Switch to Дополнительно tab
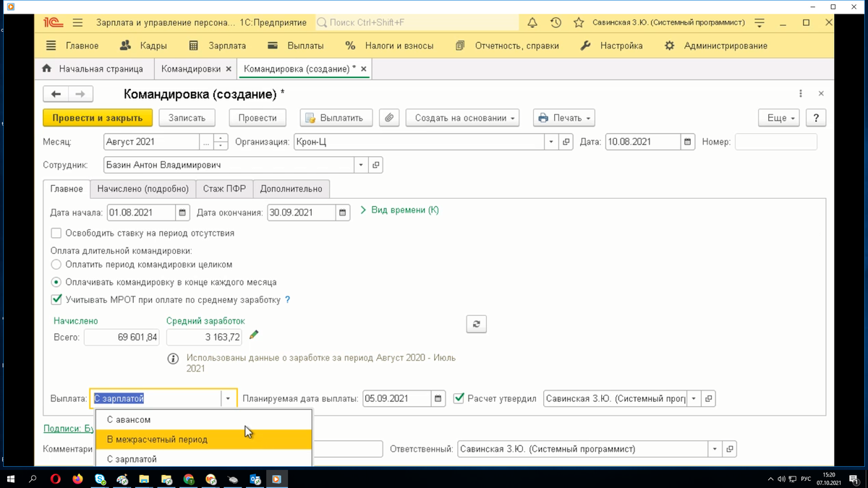 point(292,189)
